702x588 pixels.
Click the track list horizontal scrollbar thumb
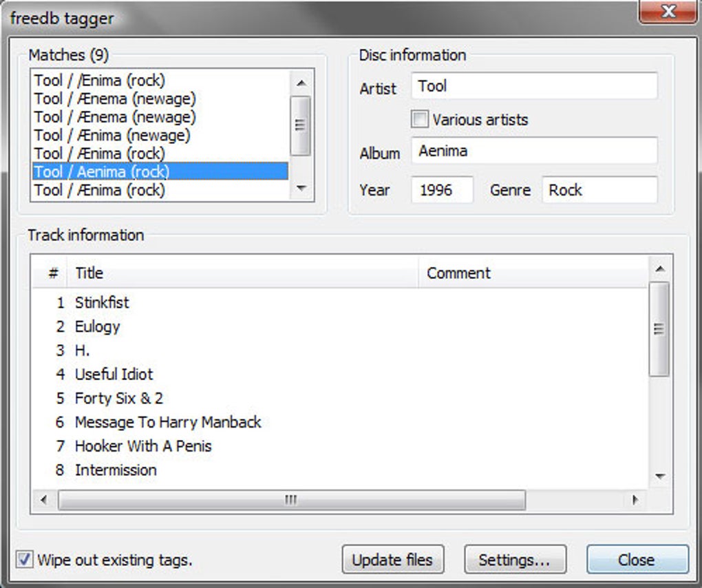(291, 500)
